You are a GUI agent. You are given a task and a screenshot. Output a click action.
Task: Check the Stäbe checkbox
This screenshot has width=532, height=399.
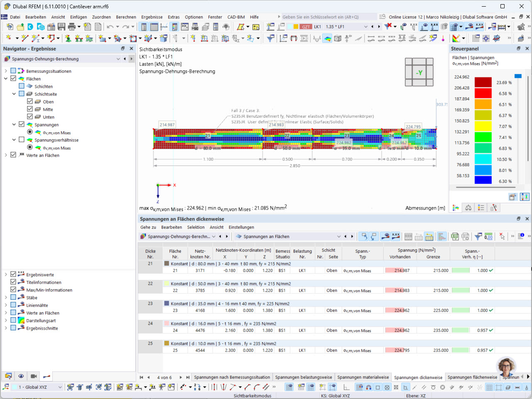(x=13, y=297)
